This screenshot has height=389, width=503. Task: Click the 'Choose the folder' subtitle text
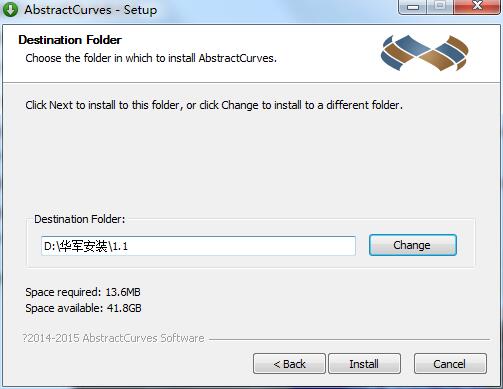[x=151, y=58]
